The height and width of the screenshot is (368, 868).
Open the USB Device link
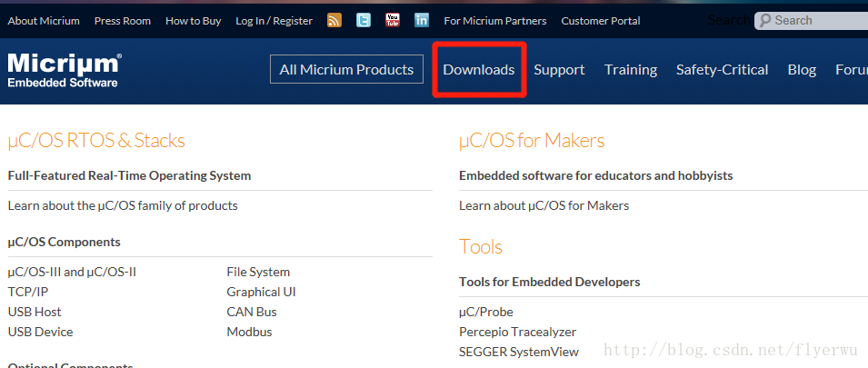[40, 332]
